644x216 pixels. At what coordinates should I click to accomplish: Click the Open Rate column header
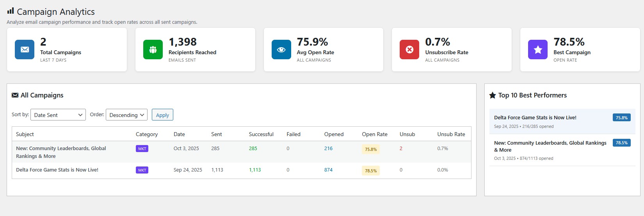pos(374,134)
